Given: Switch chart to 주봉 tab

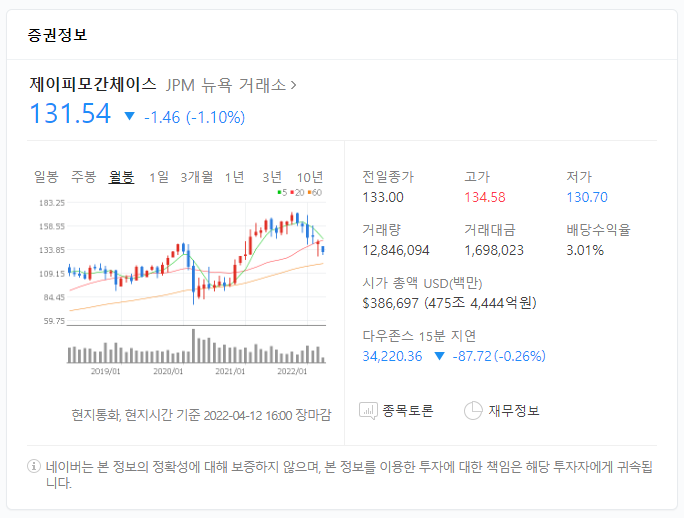Looking at the screenshot, I should click(x=83, y=177).
